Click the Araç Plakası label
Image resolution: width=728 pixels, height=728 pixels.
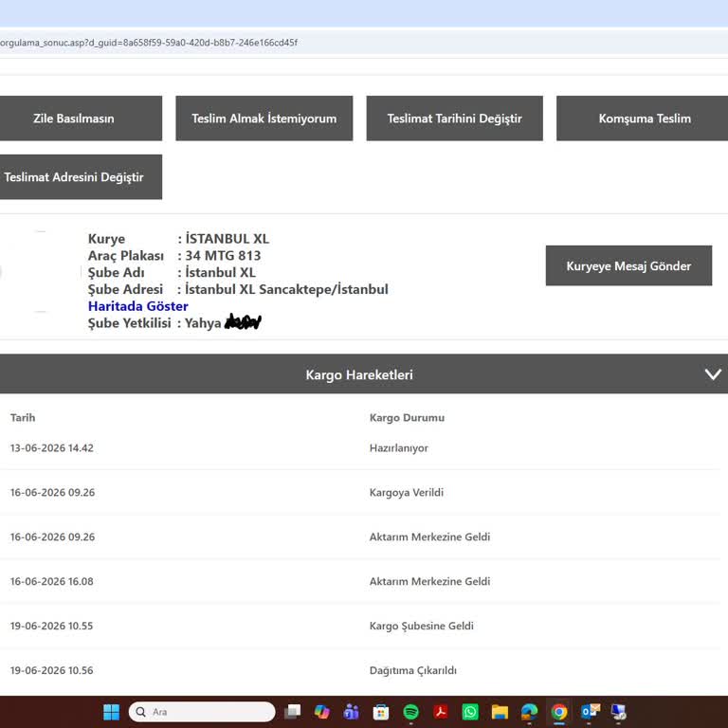pos(126,256)
